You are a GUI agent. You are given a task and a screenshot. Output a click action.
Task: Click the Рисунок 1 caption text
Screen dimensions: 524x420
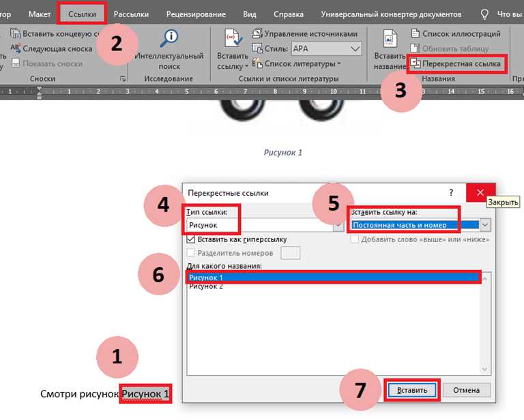[282, 153]
